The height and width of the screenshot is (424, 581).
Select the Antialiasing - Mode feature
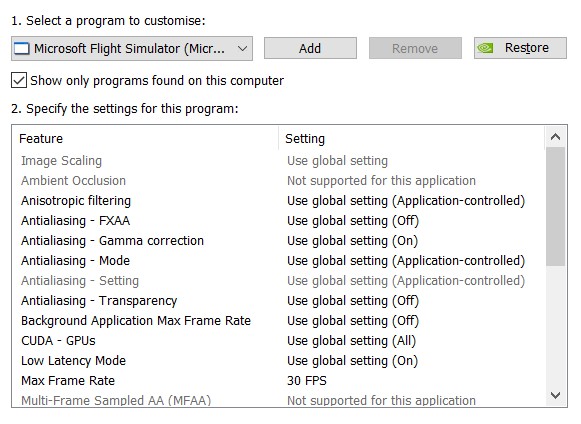pyautogui.click(x=76, y=261)
